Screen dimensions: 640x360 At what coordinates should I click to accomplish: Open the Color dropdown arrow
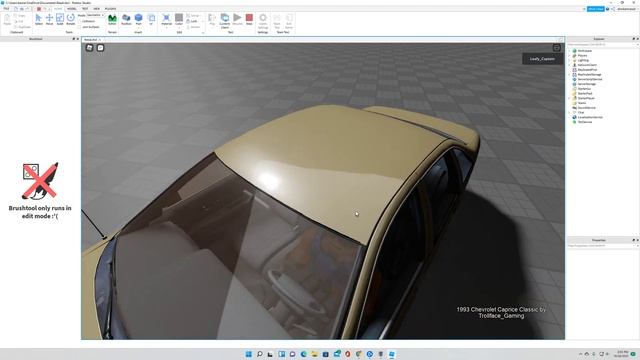[x=179, y=28]
